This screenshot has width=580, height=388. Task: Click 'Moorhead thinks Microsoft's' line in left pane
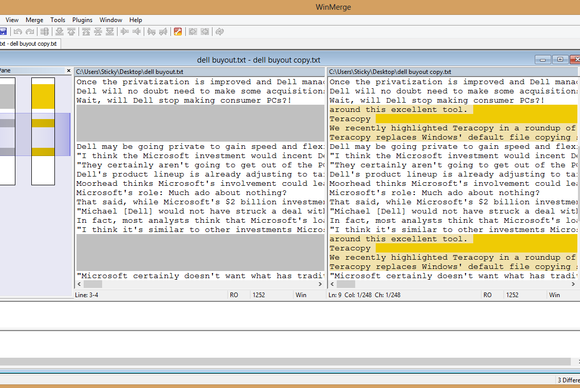(200, 183)
